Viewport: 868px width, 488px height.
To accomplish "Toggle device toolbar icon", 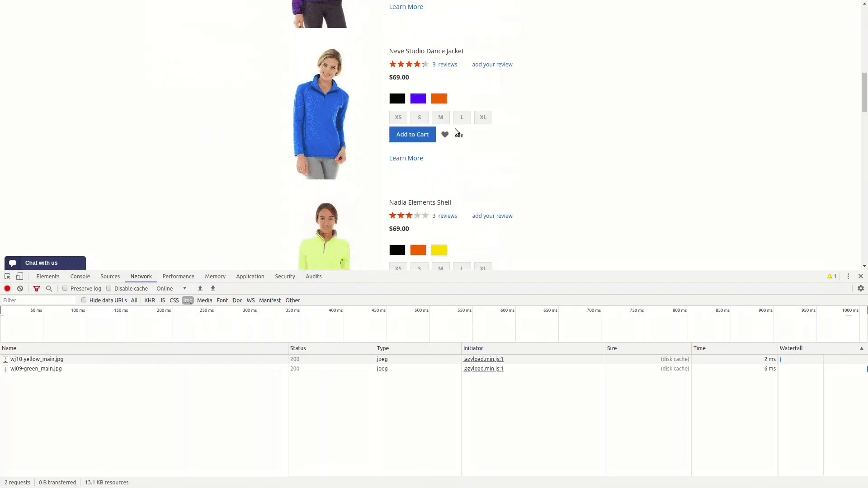I will click(x=19, y=276).
